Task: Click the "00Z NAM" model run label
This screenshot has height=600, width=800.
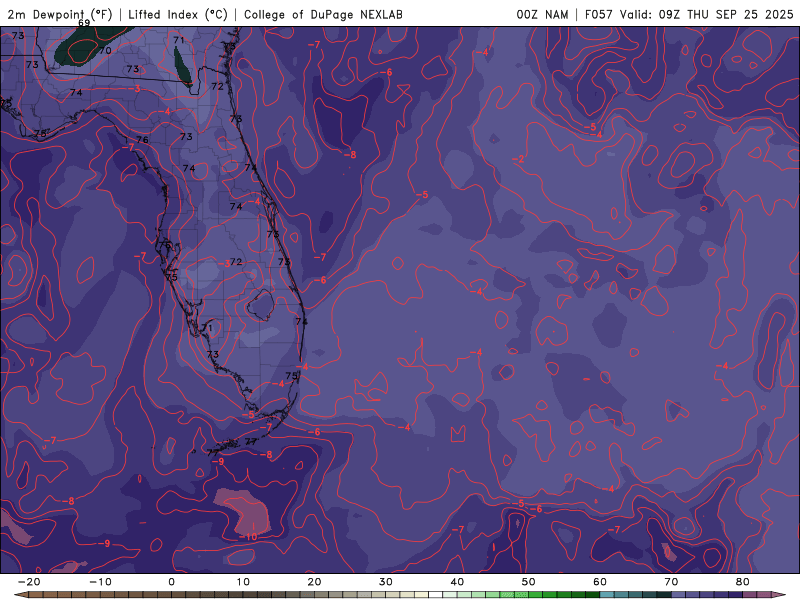Action: click(542, 14)
